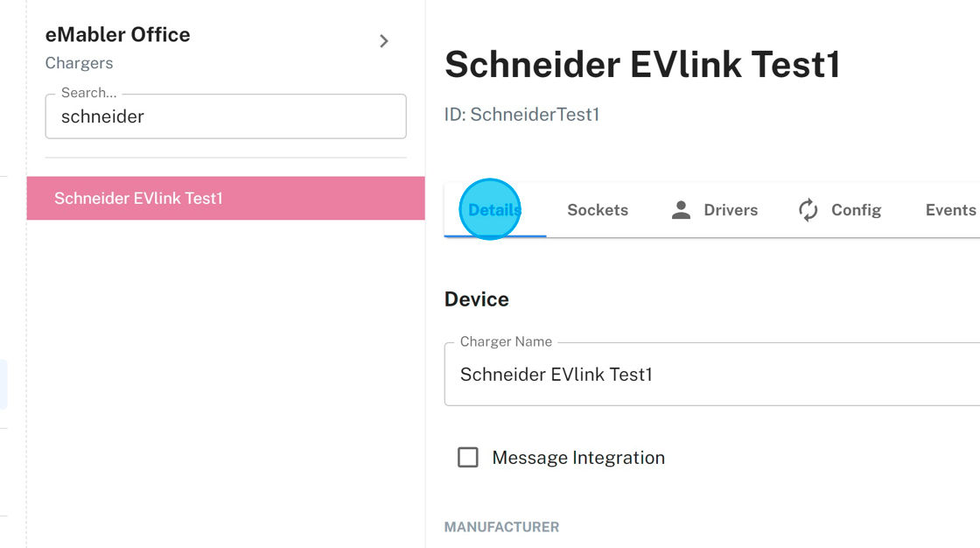Focus the chargers Search field
This screenshot has height=548, width=980.
[x=226, y=116]
